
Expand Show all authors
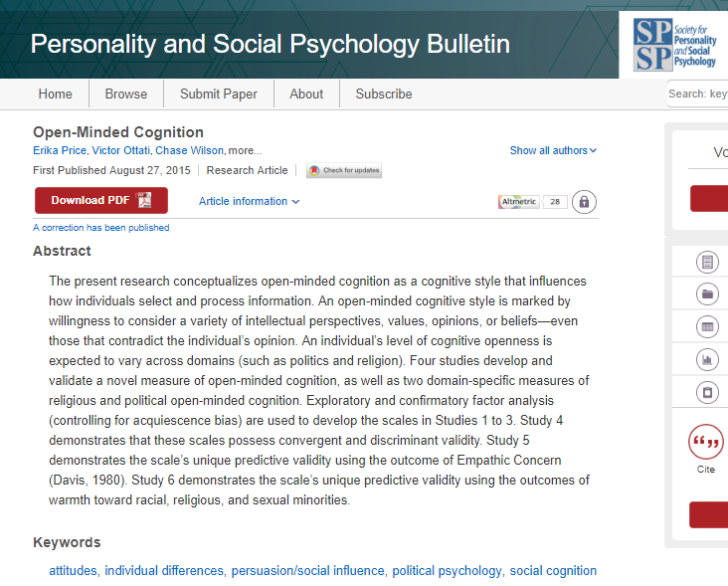pos(553,150)
